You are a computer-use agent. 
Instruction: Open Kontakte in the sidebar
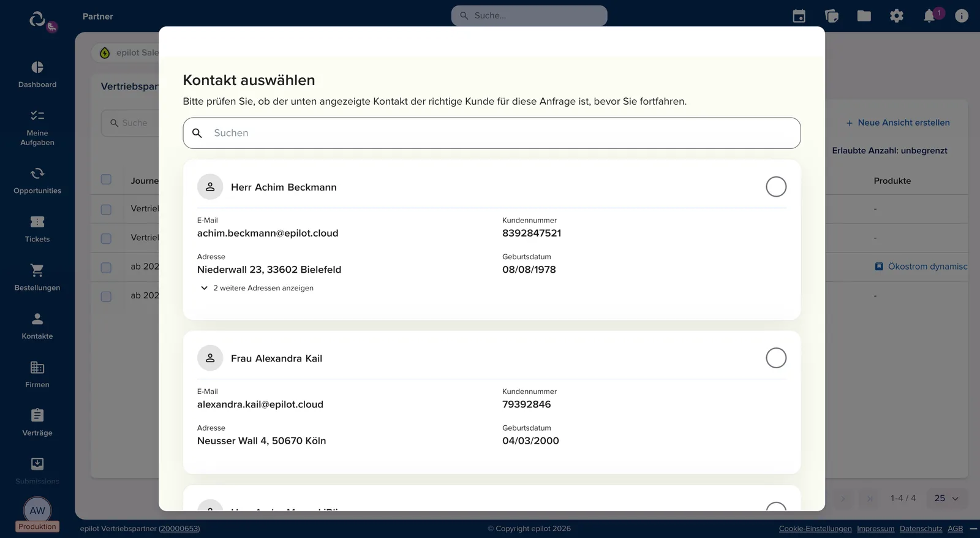point(37,326)
